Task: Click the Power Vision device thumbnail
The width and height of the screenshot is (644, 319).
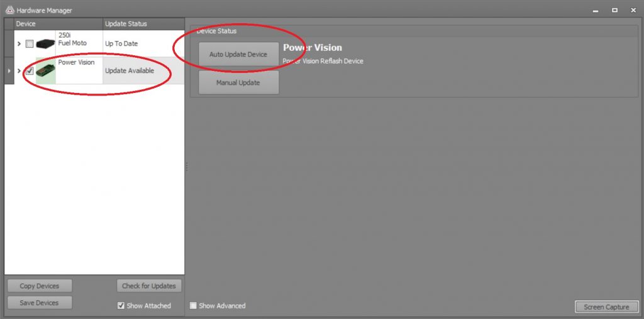Action: pyautogui.click(x=46, y=71)
